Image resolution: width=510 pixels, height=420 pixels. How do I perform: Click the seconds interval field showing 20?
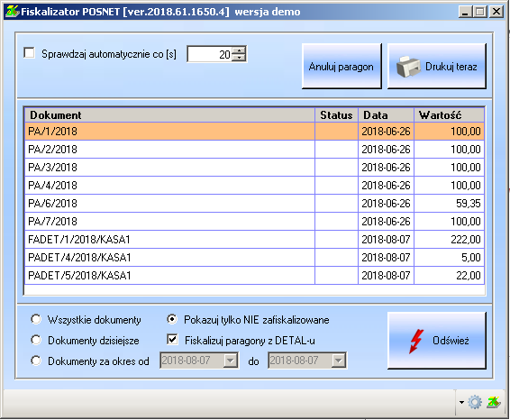pos(210,54)
